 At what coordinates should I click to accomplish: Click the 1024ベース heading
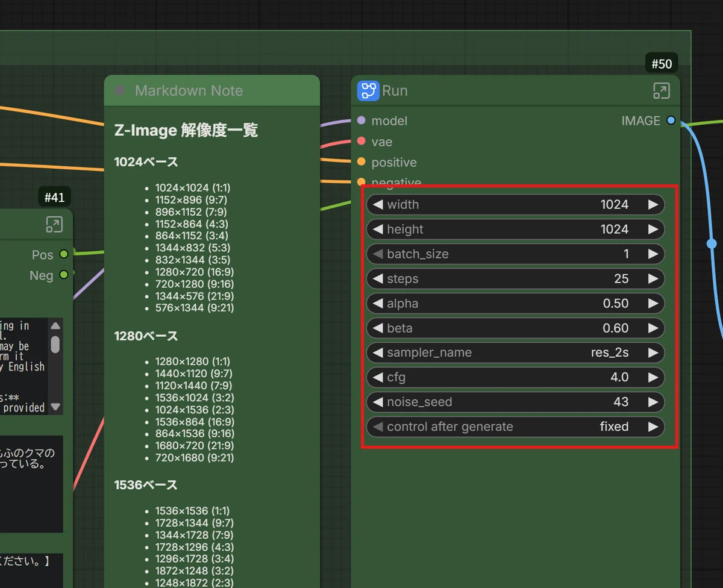point(146,162)
